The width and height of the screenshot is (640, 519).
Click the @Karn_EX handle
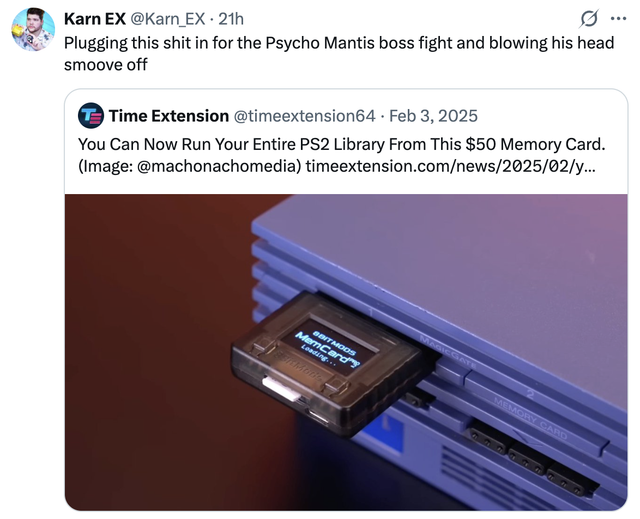point(167,19)
